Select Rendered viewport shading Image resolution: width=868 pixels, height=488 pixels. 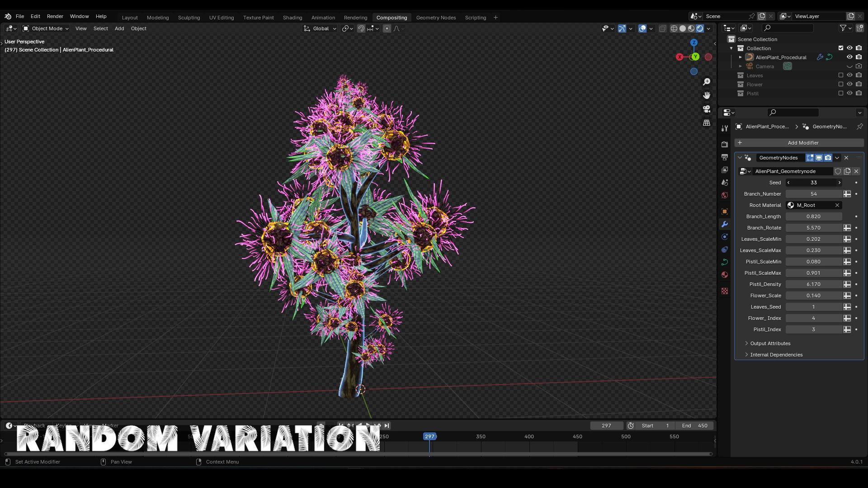tap(700, 28)
